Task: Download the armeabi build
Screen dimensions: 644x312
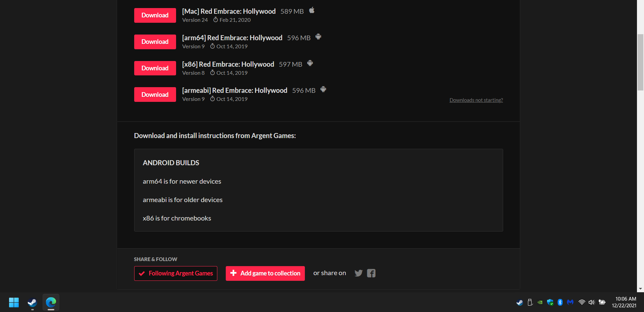Action: [155, 95]
